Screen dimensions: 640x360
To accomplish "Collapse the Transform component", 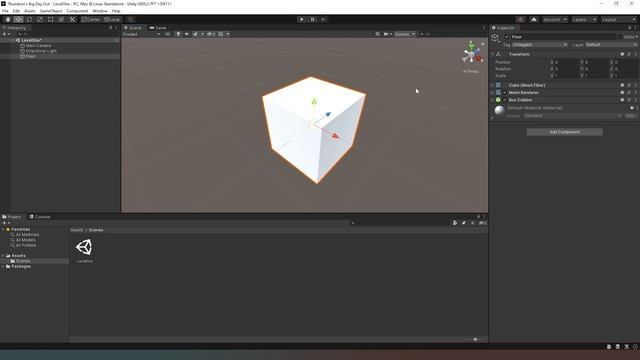I will (493, 54).
